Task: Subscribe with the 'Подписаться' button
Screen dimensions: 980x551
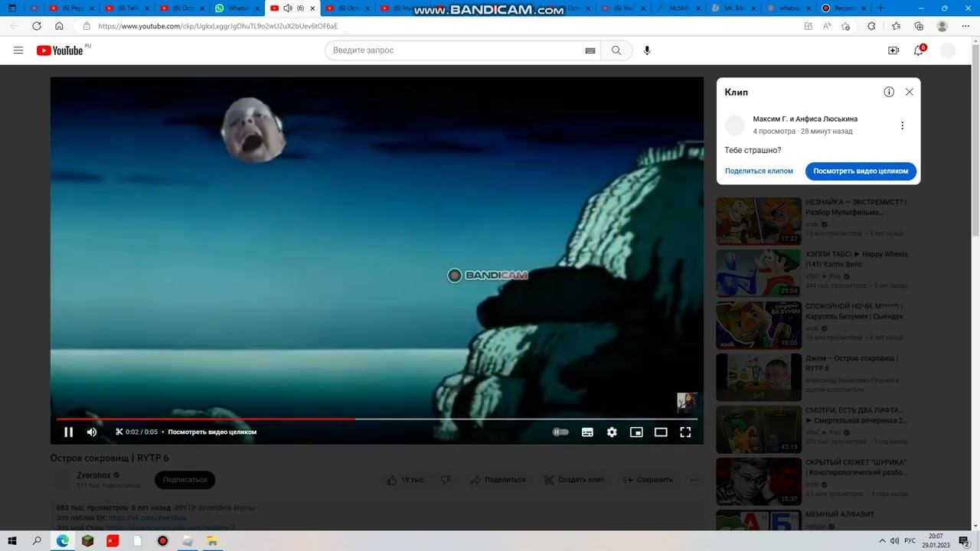Action: point(185,480)
